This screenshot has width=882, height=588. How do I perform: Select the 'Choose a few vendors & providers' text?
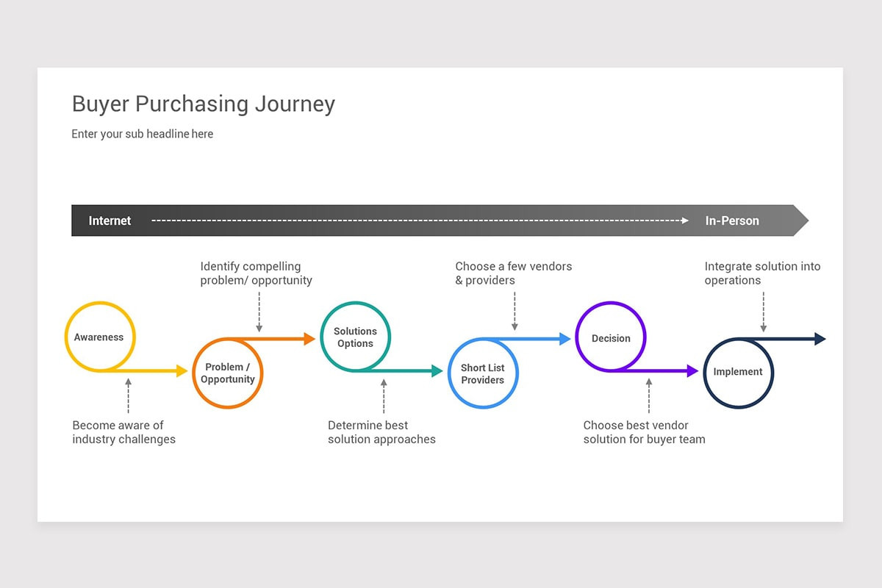pyautogui.click(x=514, y=273)
